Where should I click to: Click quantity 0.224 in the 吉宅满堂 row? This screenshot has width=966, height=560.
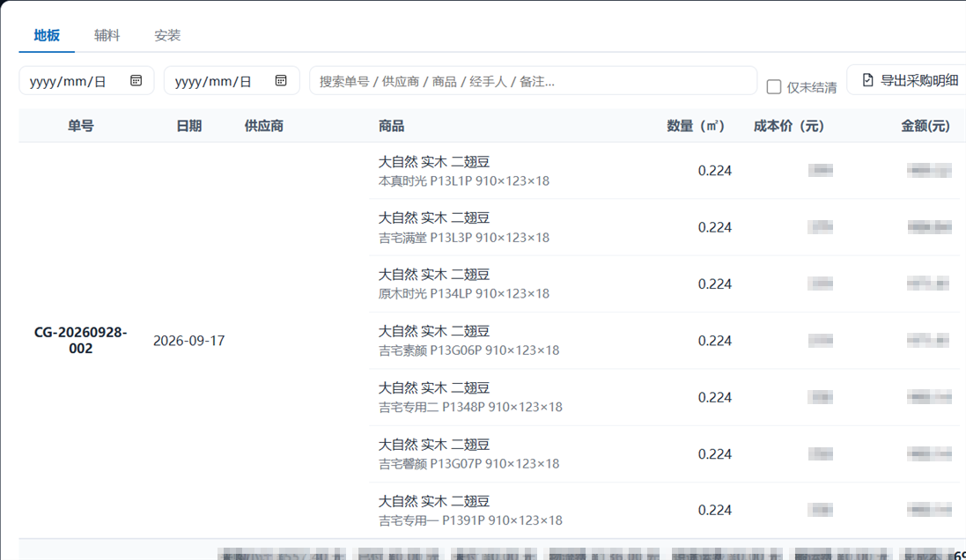pos(715,227)
